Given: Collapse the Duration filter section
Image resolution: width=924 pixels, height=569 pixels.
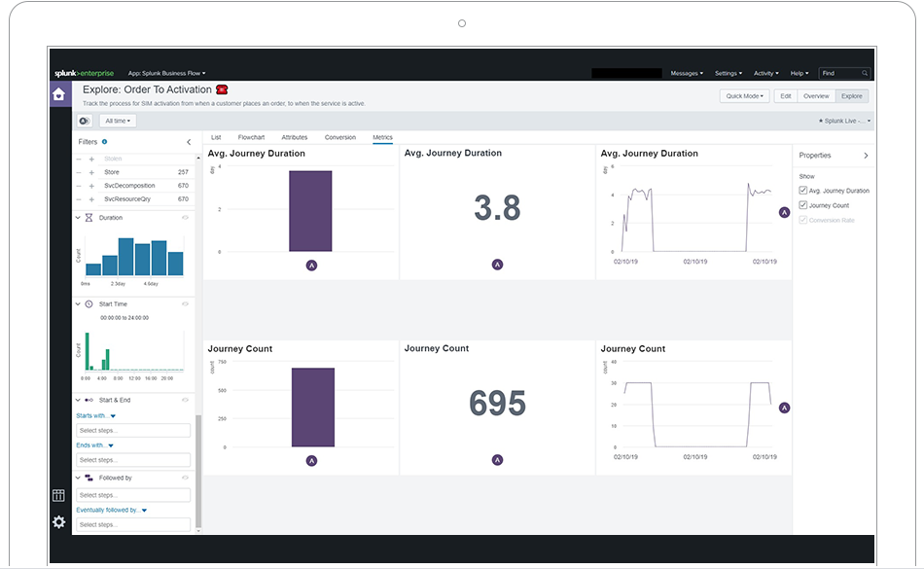Looking at the screenshot, I should point(76,217).
